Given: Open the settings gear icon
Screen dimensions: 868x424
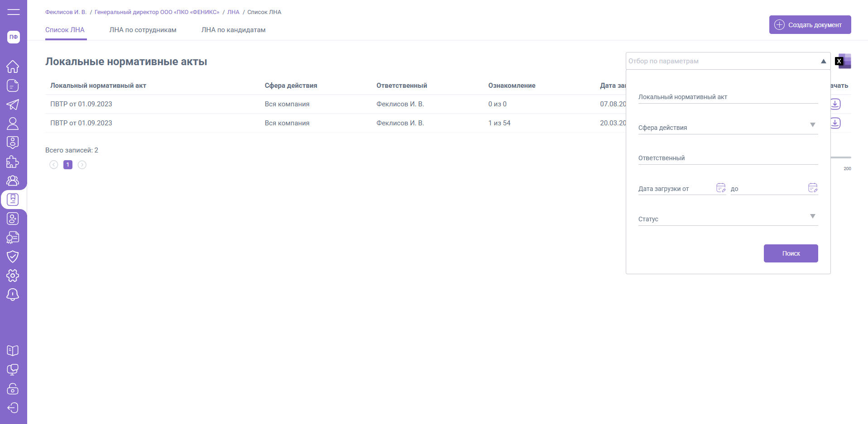Looking at the screenshot, I should pyautogui.click(x=13, y=276).
